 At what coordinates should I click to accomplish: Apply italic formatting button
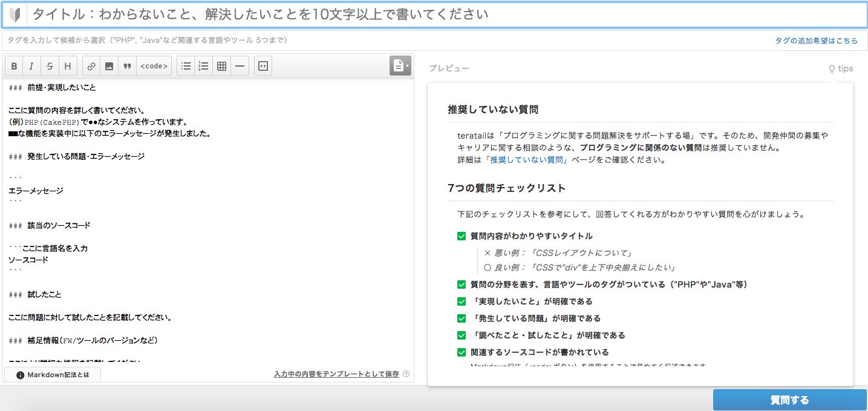point(31,67)
